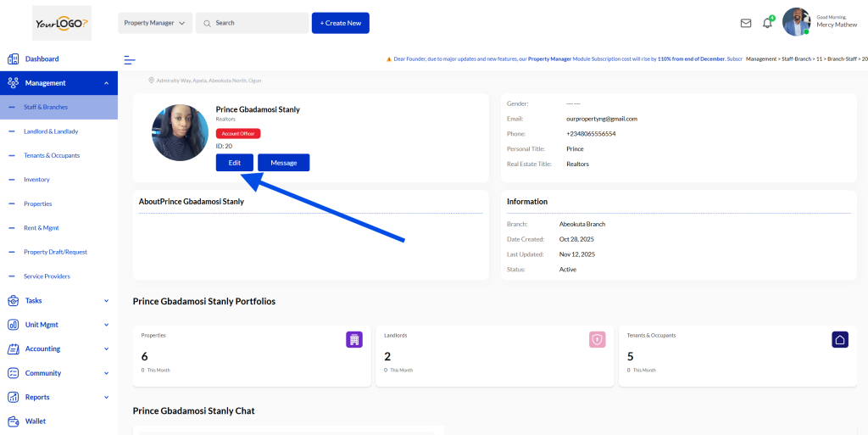Click the pink Landlords shield icon

pyautogui.click(x=597, y=339)
